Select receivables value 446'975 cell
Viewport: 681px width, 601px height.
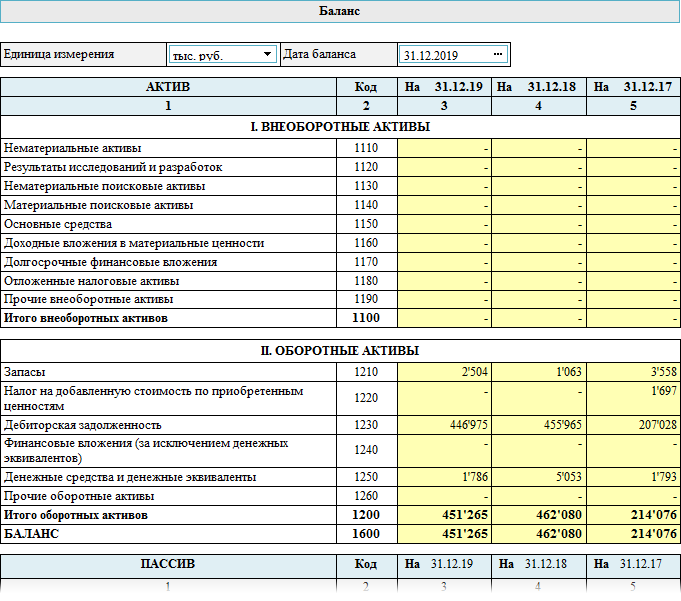[x=444, y=425]
